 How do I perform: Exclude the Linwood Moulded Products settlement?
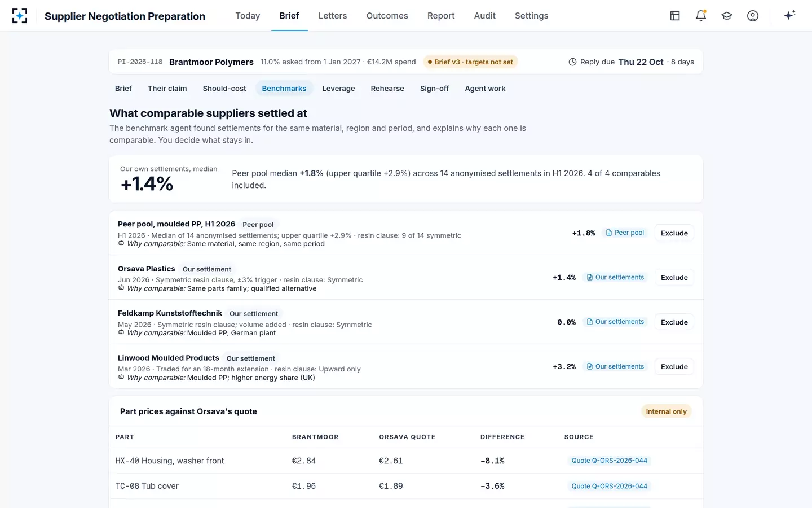[674, 367]
